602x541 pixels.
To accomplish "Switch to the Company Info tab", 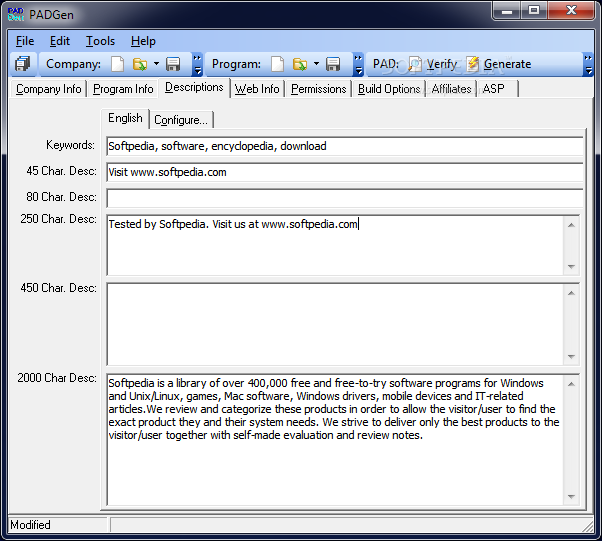I will [x=48, y=89].
